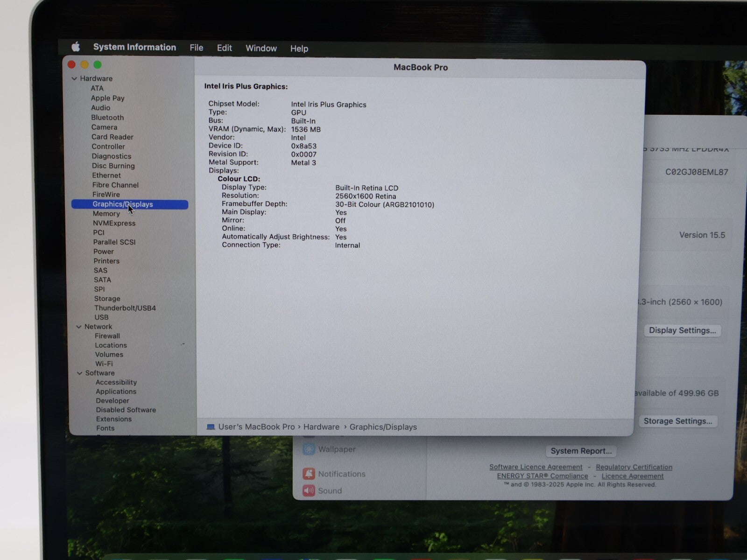Click the Display Settings button

click(x=682, y=330)
